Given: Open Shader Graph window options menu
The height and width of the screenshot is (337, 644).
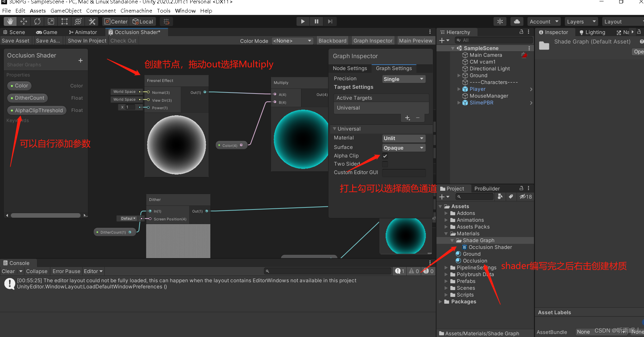Looking at the screenshot, I should coord(430,32).
